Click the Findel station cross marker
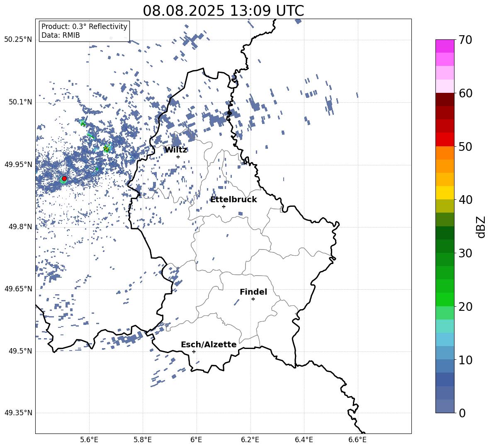491x448 pixels. pos(253,299)
